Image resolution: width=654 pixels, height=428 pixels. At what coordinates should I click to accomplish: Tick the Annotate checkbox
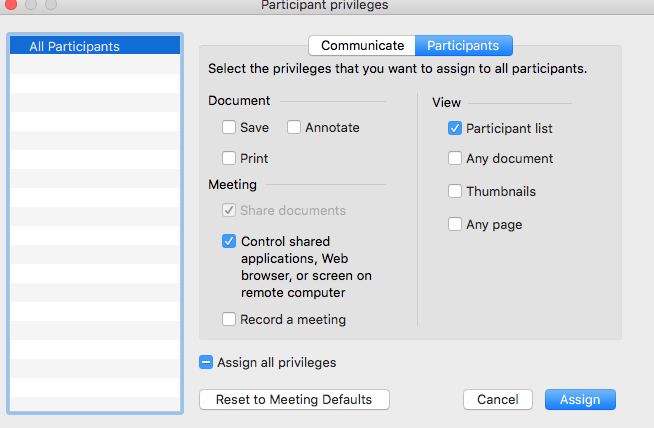pyautogui.click(x=294, y=128)
